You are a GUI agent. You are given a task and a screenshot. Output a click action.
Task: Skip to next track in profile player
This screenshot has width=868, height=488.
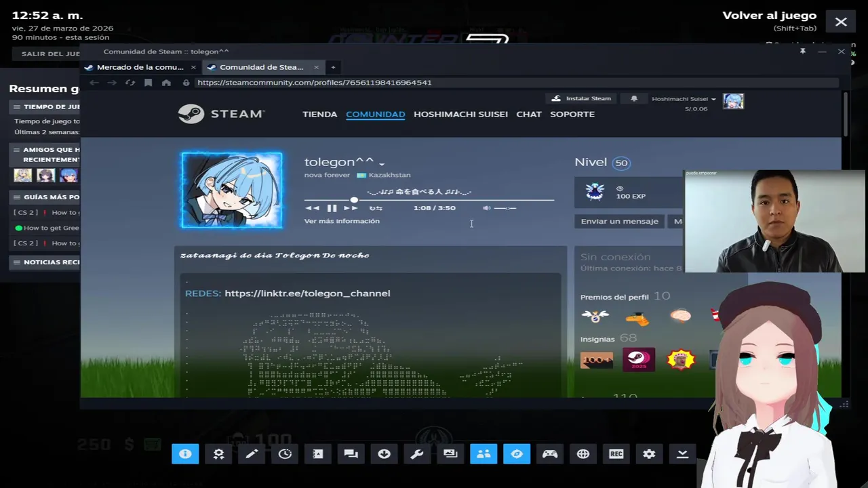click(x=351, y=208)
